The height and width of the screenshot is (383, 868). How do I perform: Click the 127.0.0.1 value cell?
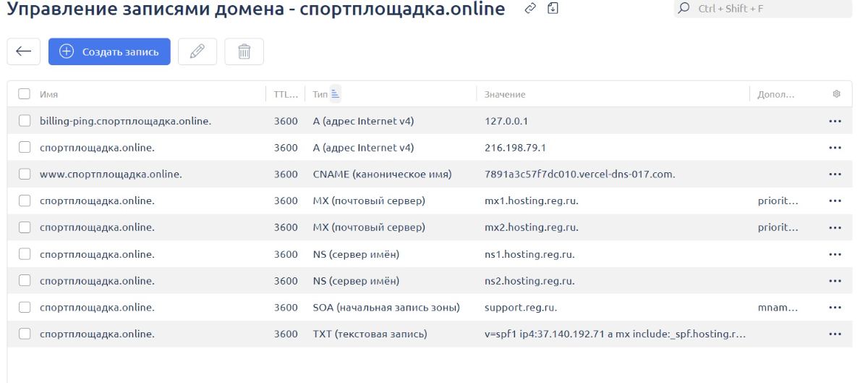(505, 121)
